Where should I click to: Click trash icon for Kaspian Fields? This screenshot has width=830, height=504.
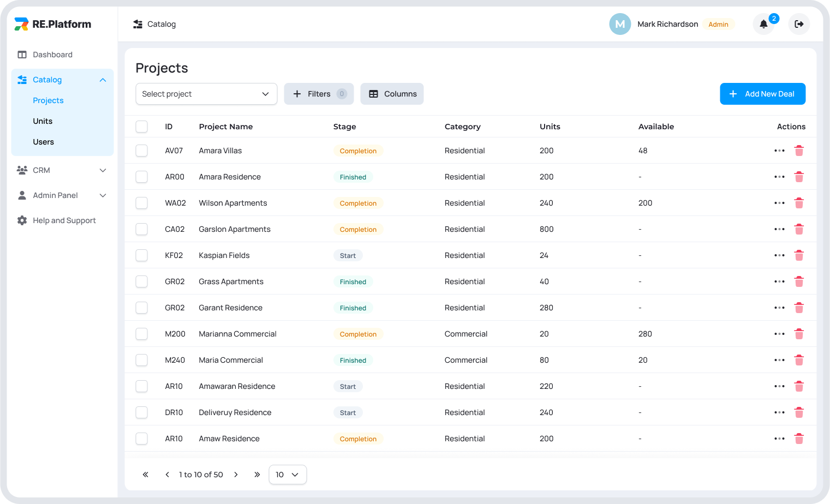point(799,255)
